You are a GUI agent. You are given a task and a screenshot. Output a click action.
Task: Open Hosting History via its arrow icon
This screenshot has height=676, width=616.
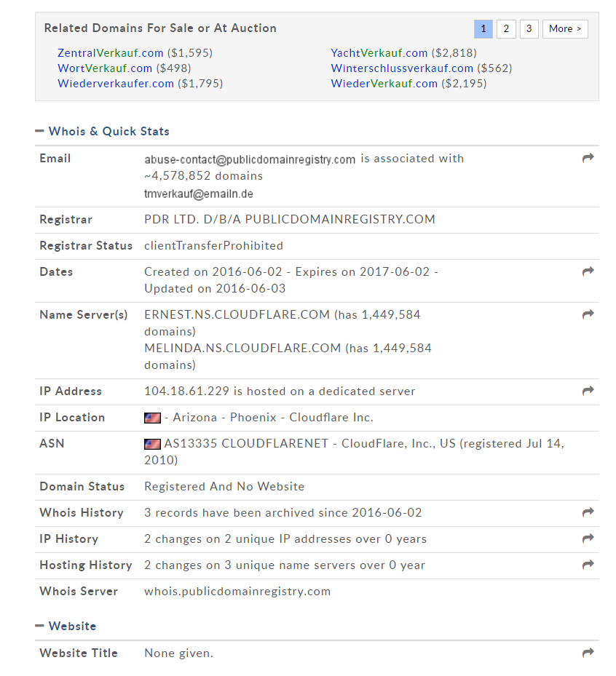pyautogui.click(x=588, y=565)
